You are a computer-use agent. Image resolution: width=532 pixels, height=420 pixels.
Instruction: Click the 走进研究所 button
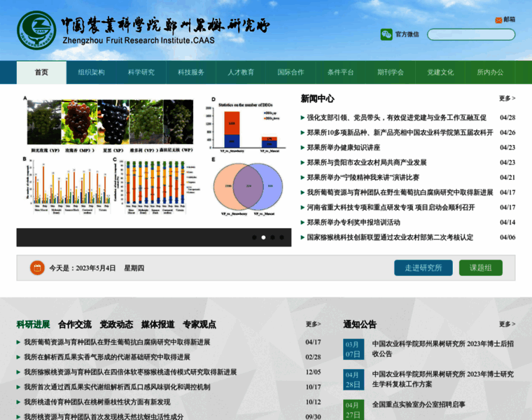[423, 267]
